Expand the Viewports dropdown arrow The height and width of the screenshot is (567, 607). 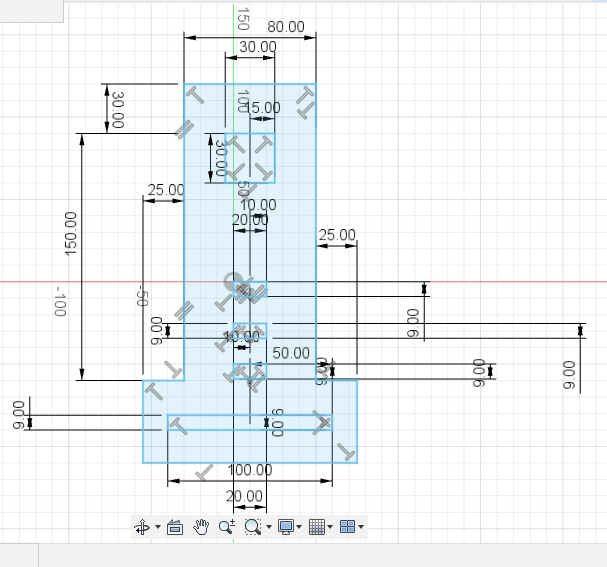tap(361, 527)
